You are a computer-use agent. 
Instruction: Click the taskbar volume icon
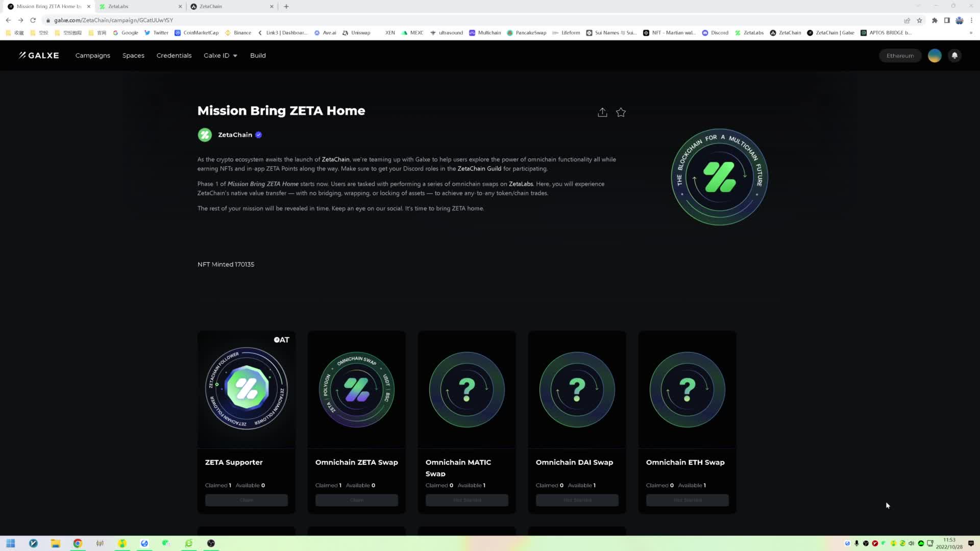[x=911, y=543]
